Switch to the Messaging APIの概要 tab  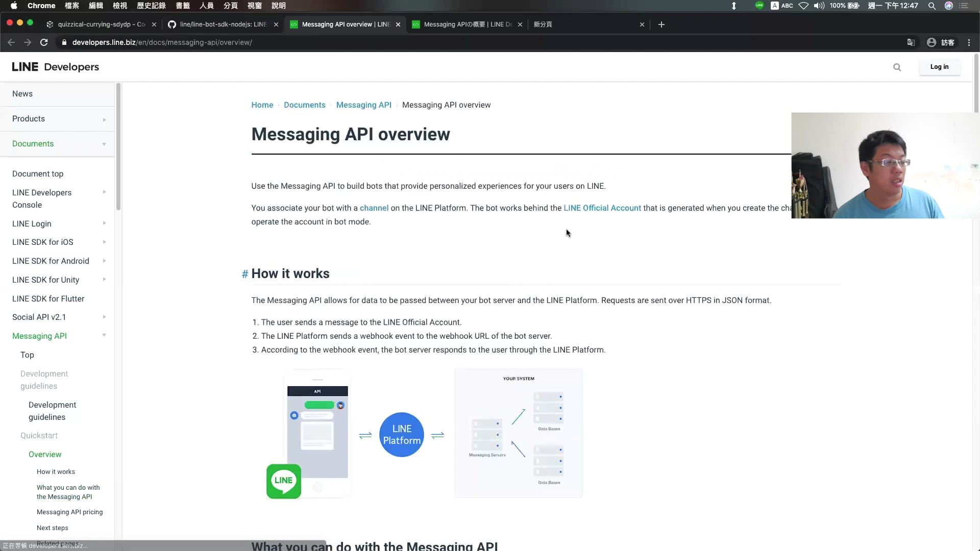464,24
